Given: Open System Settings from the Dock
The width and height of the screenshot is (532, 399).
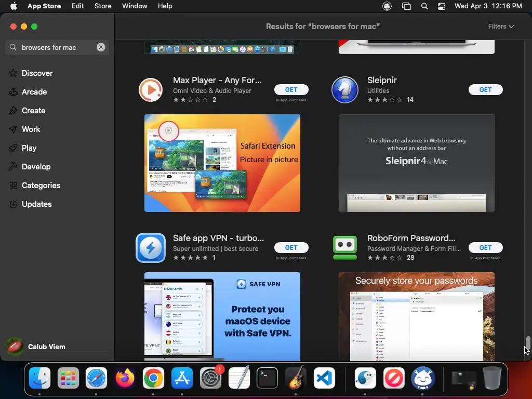Looking at the screenshot, I should click(x=210, y=378).
